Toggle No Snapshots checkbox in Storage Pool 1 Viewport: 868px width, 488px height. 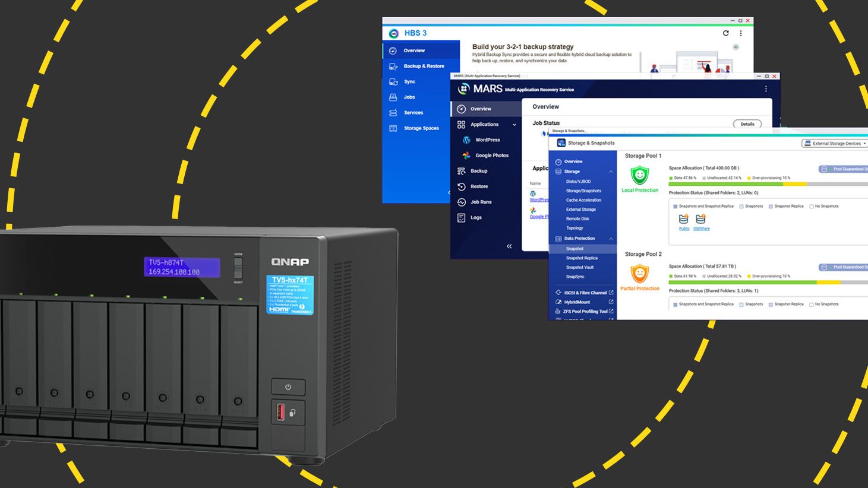pos(812,207)
